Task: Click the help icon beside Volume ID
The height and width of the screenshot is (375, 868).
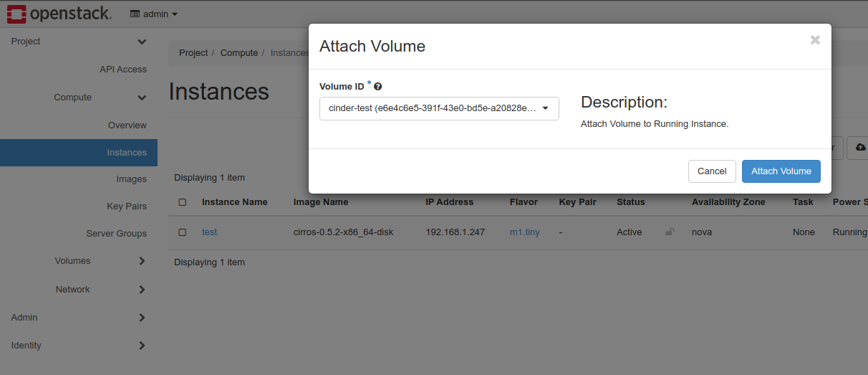Action: [378, 87]
